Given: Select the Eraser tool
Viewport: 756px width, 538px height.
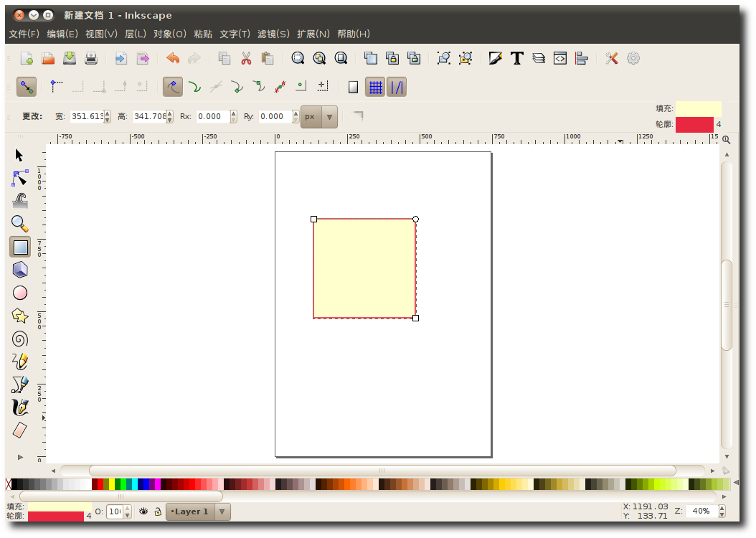Looking at the screenshot, I should pyautogui.click(x=20, y=430).
